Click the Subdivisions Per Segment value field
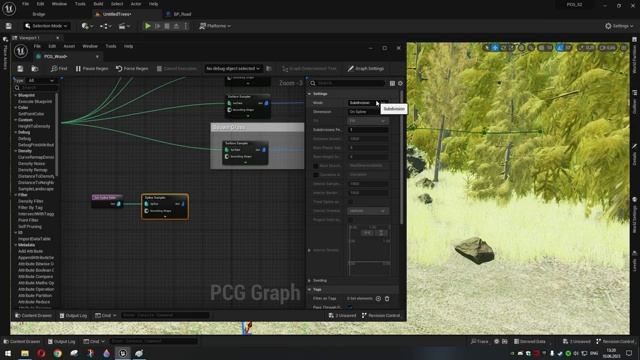The height and width of the screenshot is (360, 640). pyautogui.click(x=368, y=130)
